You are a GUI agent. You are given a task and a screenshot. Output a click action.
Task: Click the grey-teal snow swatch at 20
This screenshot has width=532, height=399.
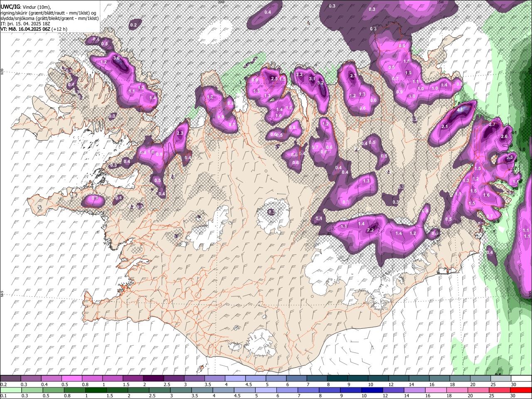[480, 379]
